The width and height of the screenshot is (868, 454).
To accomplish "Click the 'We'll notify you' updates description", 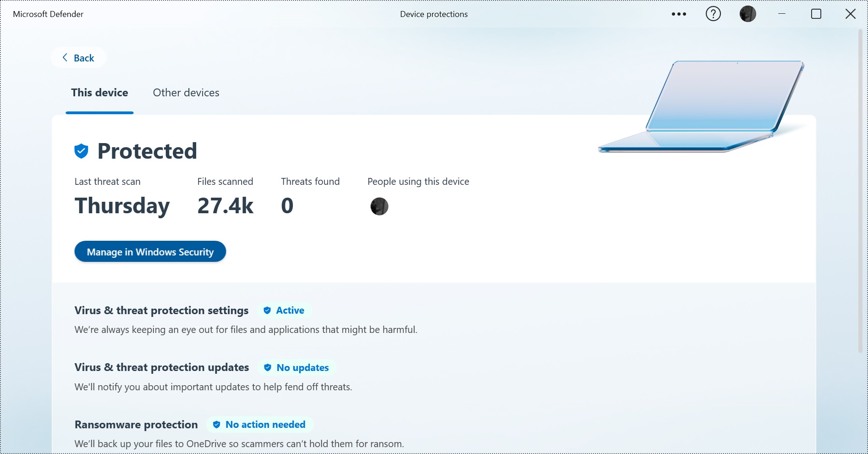I will tap(214, 387).
